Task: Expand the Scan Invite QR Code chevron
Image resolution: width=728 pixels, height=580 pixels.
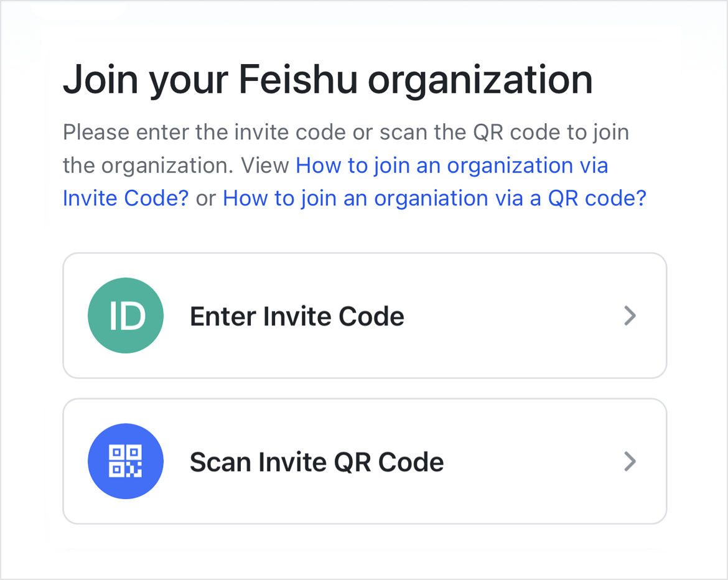Action: (x=630, y=461)
